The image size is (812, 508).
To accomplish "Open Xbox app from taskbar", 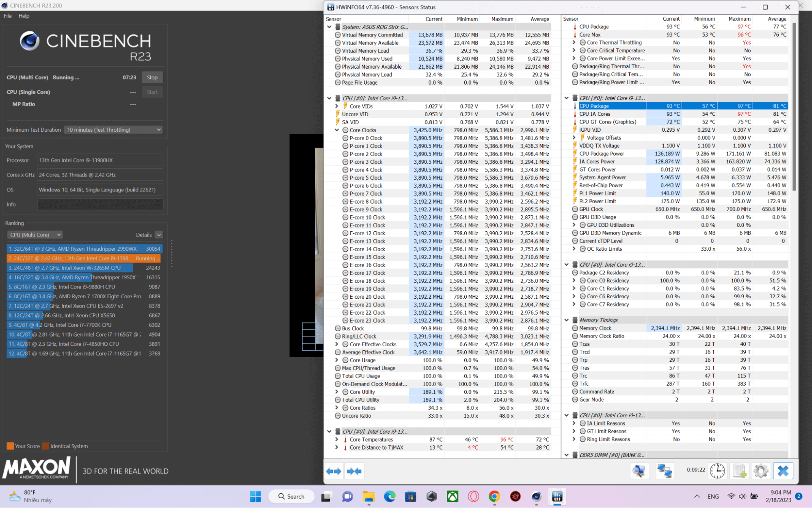I will 453,497.
